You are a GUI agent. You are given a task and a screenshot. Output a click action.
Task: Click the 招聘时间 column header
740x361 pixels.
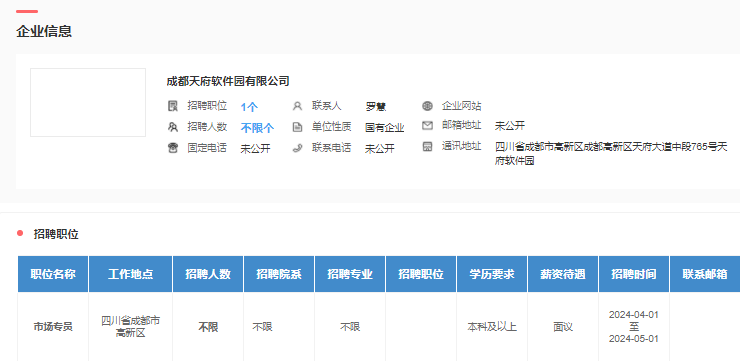point(634,274)
